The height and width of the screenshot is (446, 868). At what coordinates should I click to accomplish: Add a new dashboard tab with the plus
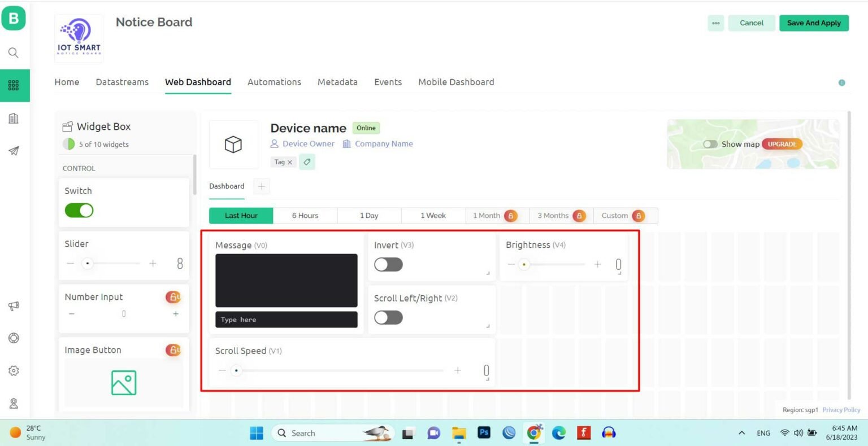point(261,186)
